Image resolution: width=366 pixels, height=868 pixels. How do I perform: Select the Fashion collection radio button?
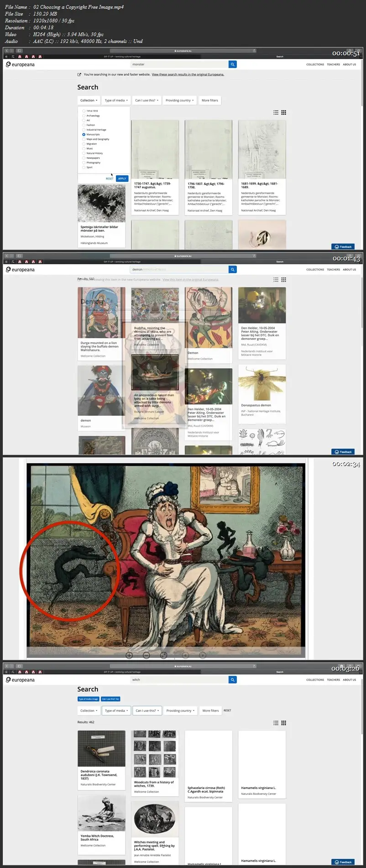coord(84,125)
